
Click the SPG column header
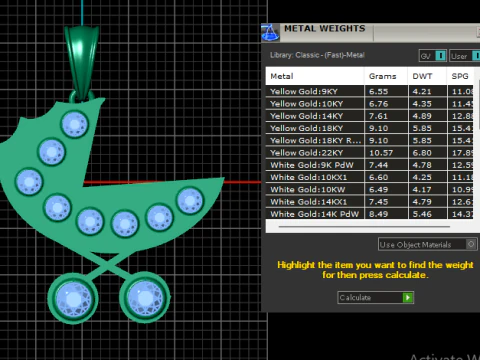point(460,76)
